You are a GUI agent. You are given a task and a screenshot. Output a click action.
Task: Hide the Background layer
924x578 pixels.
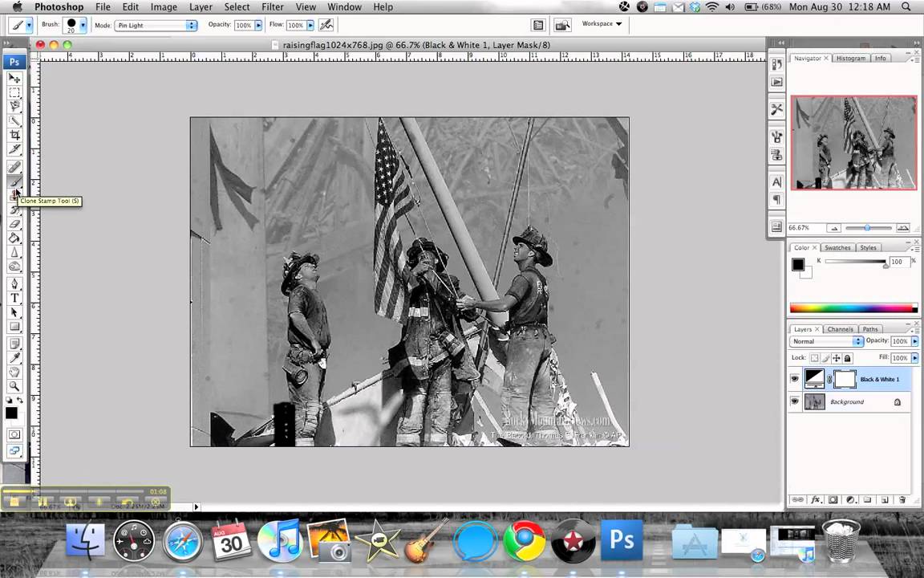click(x=794, y=401)
